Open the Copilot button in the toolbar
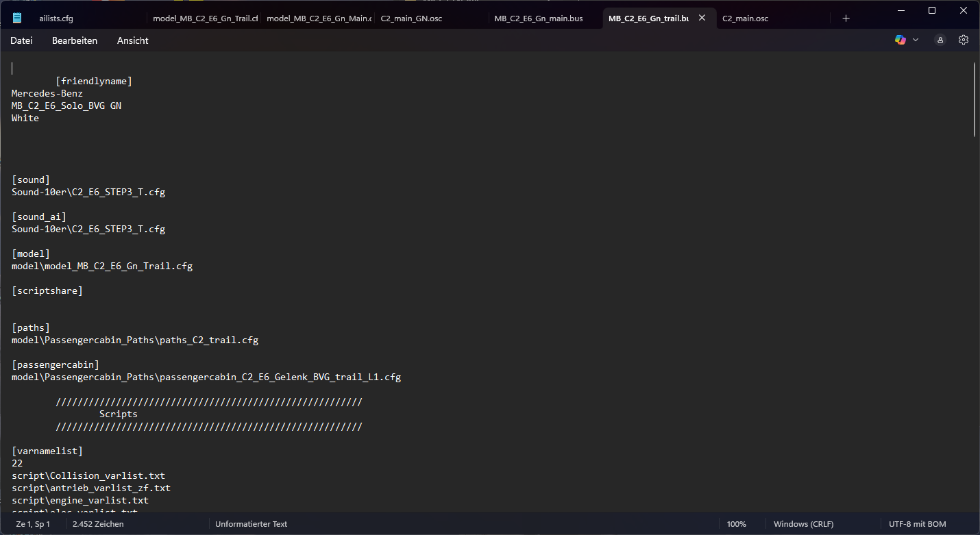Screen dimensions: 980x535 point(901,40)
